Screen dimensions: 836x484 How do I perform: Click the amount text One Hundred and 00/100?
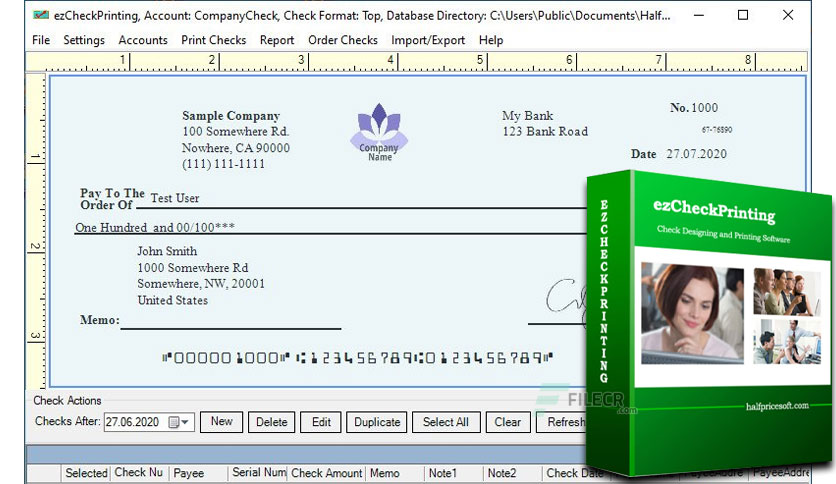[x=155, y=228]
